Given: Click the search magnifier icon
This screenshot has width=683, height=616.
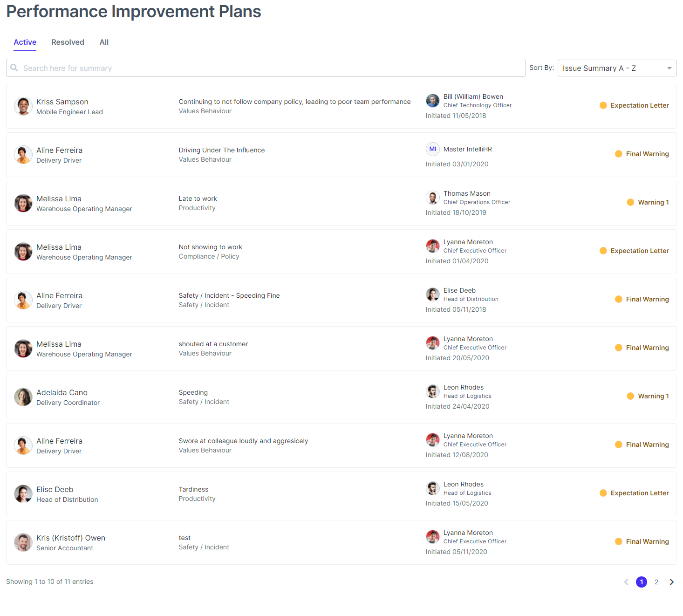Looking at the screenshot, I should tap(14, 68).
